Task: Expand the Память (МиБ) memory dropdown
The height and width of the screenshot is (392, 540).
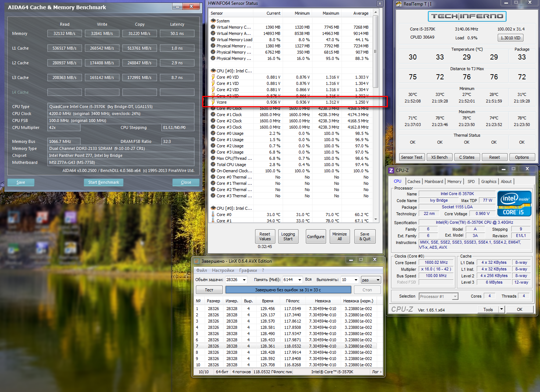Action: (x=299, y=280)
